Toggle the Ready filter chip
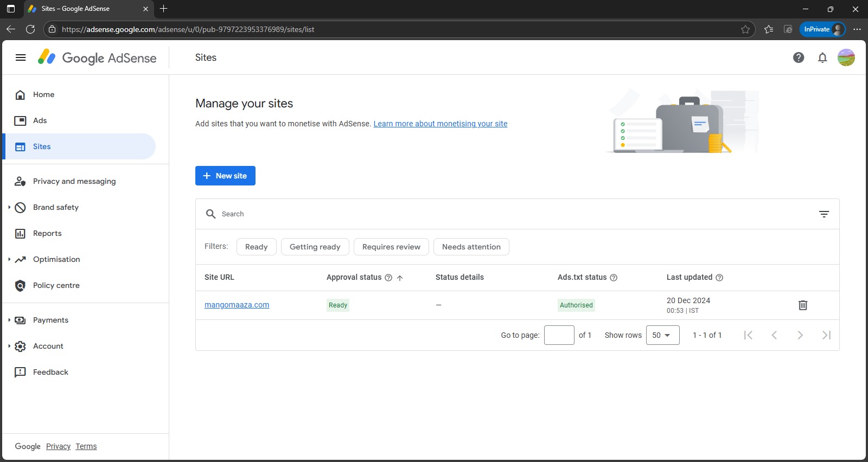868x462 pixels. [257, 247]
